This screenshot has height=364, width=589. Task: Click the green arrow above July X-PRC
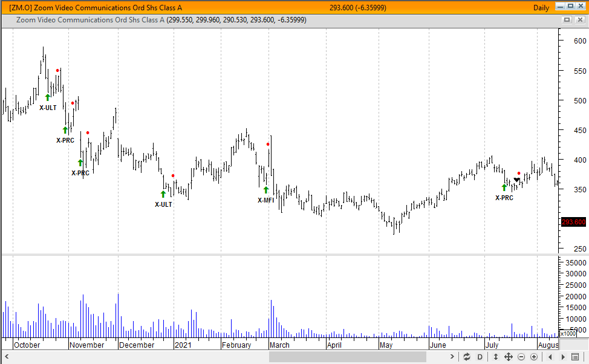tap(504, 187)
